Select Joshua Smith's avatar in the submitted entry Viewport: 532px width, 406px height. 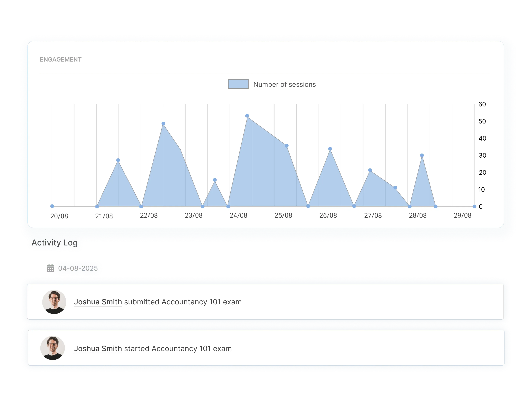coord(54,302)
